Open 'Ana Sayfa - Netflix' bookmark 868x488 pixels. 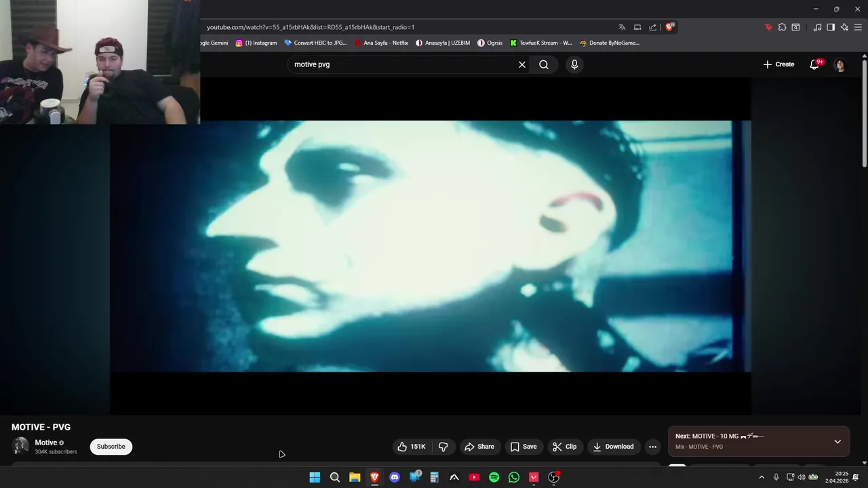point(381,43)
